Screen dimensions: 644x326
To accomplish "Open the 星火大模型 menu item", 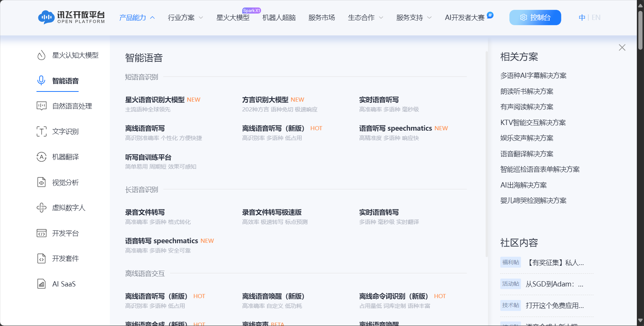I will click(233, 18).
